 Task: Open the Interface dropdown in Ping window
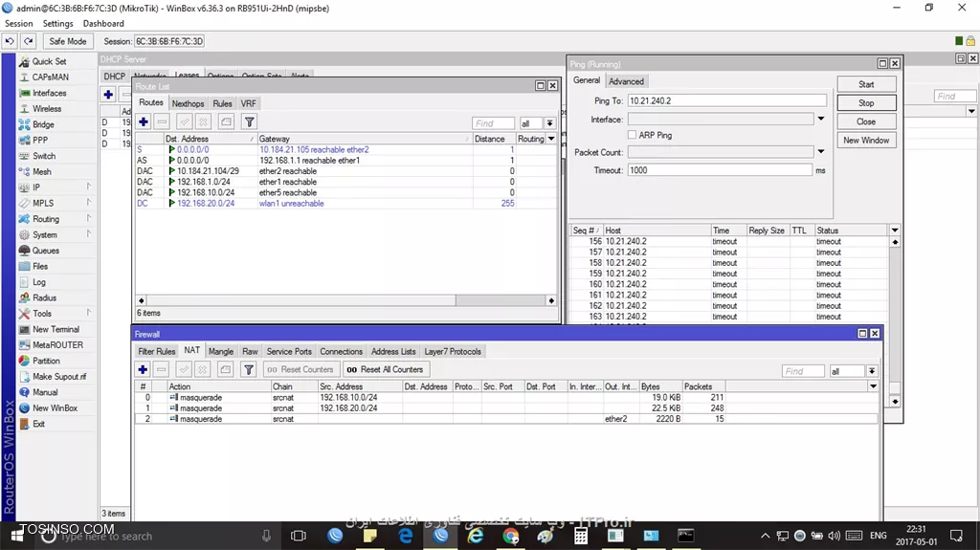point(820,119)
